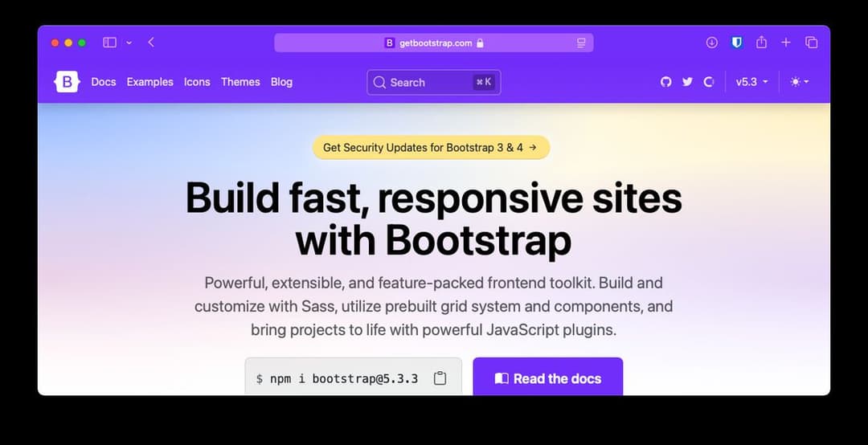868x445 pixels.
Task: Go back with Safari back arrow
Action: [x=151, y=43]
